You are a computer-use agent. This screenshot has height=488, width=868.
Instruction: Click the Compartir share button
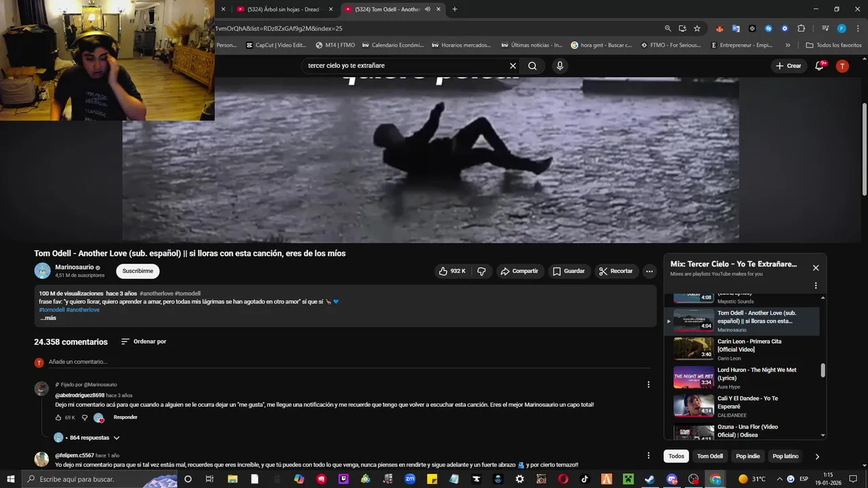click(519, 271)
